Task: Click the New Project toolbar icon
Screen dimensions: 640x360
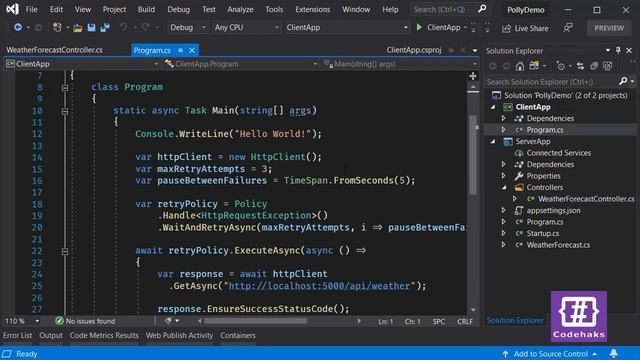Action: point(57,27)
